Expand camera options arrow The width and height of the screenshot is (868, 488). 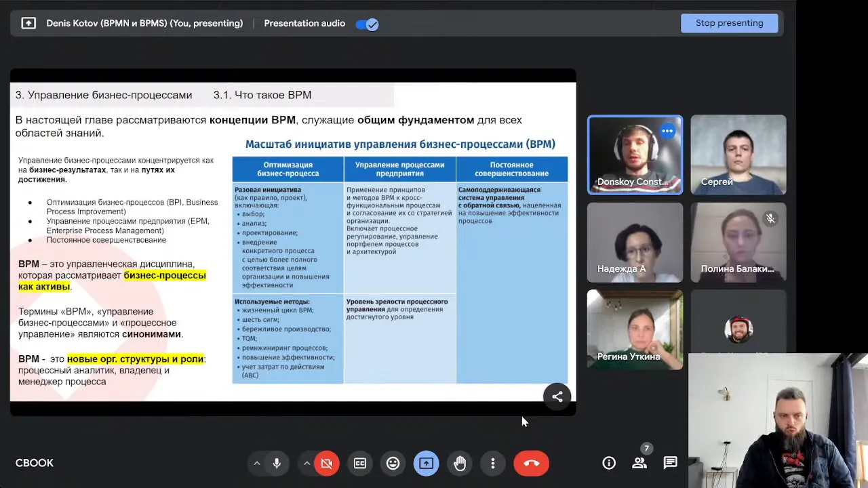[x=307, y=463]
